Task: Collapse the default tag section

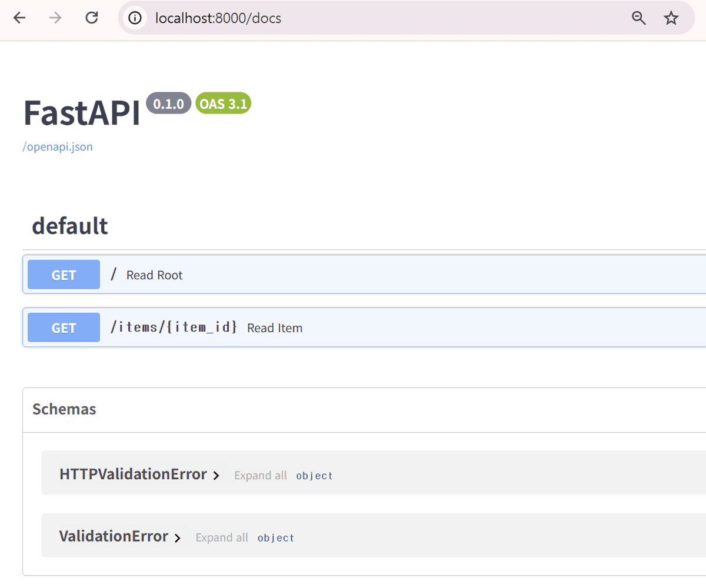Action: pyautogui.click(x=70, y=226)
